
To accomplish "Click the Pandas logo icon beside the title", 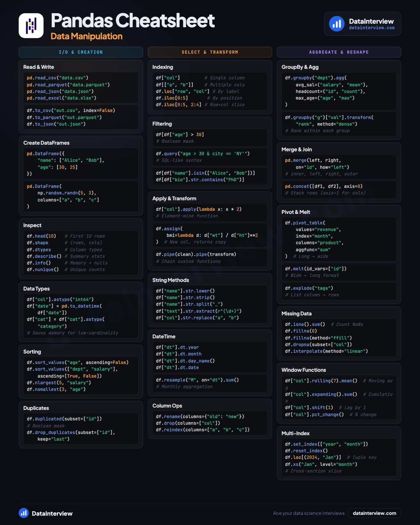I will point(31,25).
